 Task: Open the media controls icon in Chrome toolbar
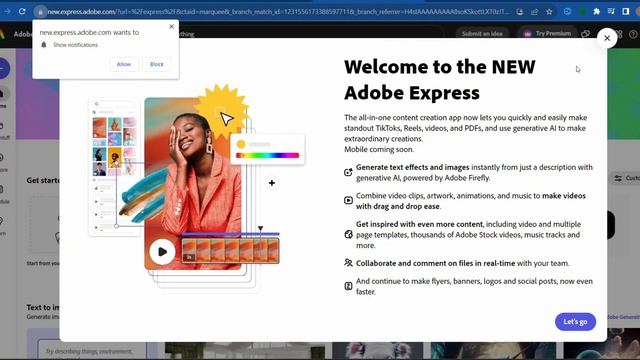tap(611, 11)
